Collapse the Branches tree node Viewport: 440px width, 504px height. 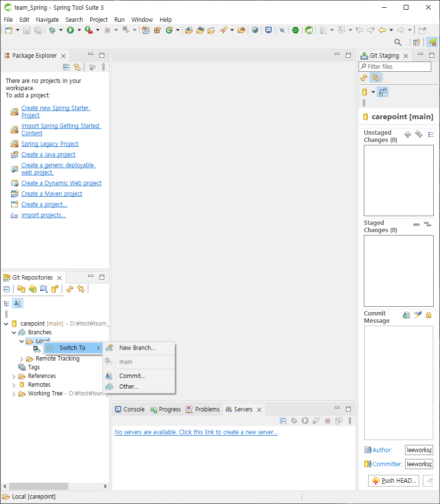(14, 332)
